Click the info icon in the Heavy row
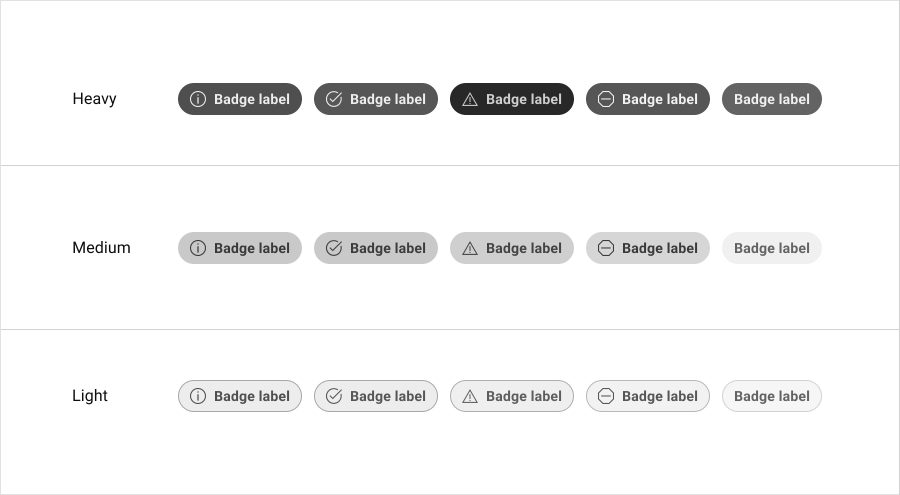Image resolution: width=900 pixels, height=495 pixels. coord(198,99)
